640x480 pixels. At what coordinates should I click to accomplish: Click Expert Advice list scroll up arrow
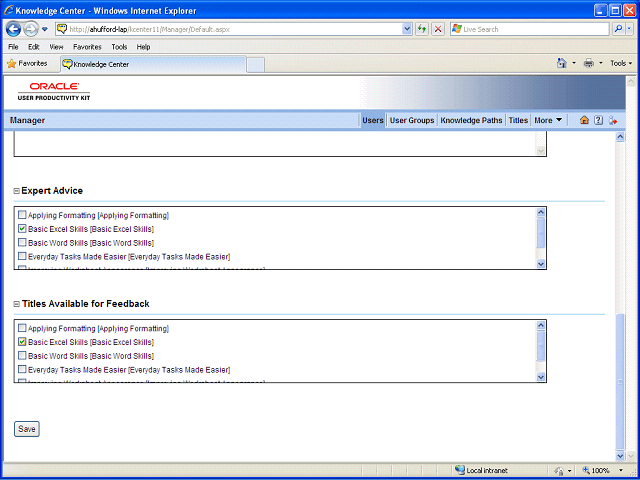[x=541, y=212]
